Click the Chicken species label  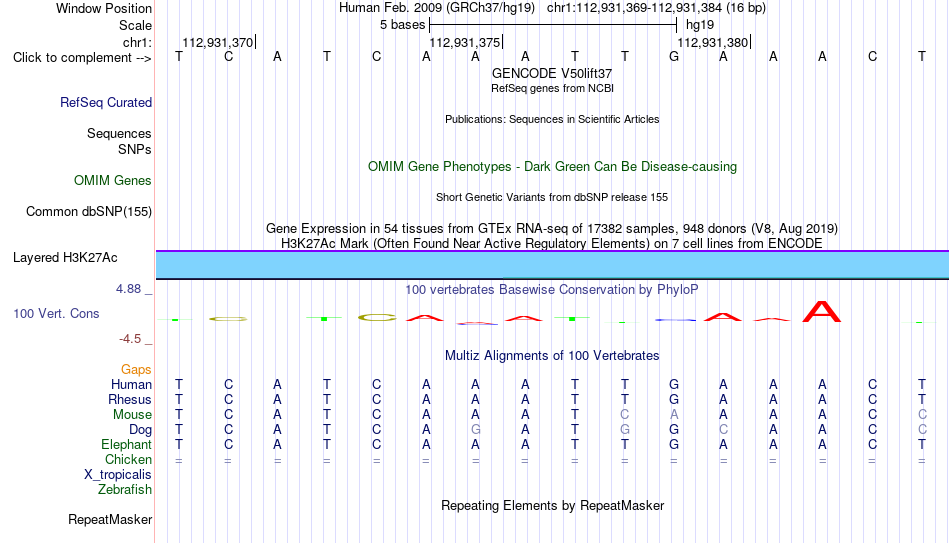(x=128, y=459)
